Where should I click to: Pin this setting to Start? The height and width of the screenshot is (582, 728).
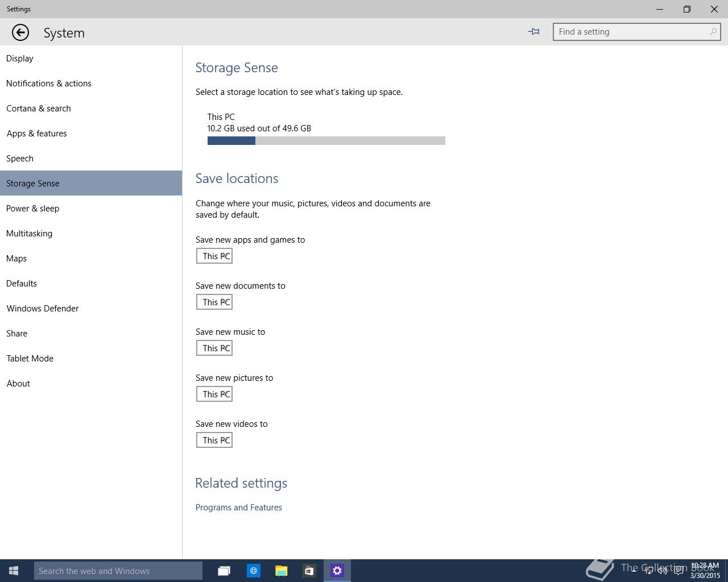(x=533, y=32)
